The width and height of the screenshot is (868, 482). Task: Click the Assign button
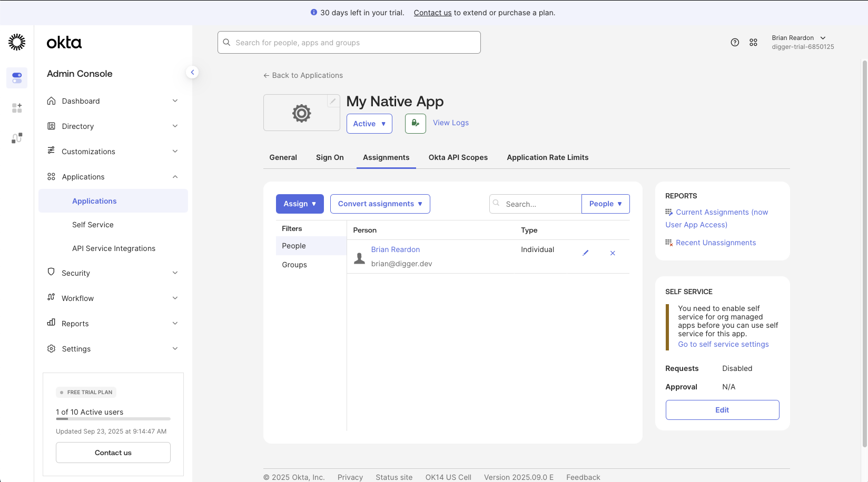[x=300, y=204]
